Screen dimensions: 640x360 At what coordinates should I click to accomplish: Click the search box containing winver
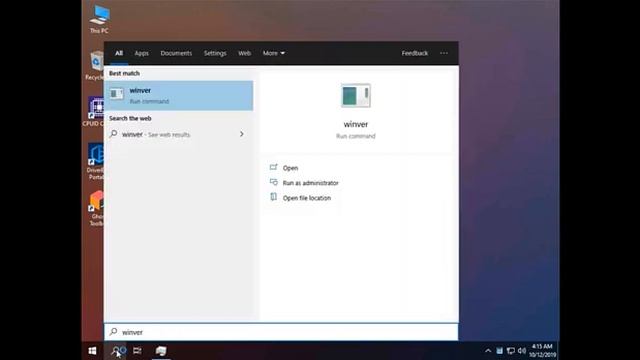pos(281,332)
